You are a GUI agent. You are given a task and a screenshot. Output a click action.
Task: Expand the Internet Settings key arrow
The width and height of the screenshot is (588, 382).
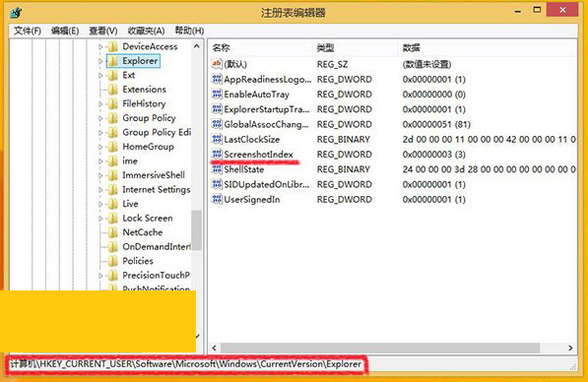[100, 190]
